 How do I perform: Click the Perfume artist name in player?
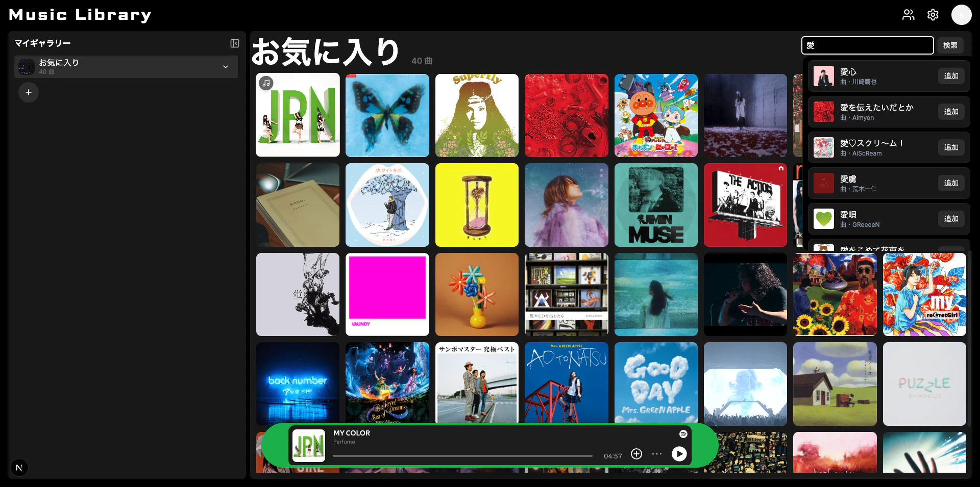tap(344, 442)
